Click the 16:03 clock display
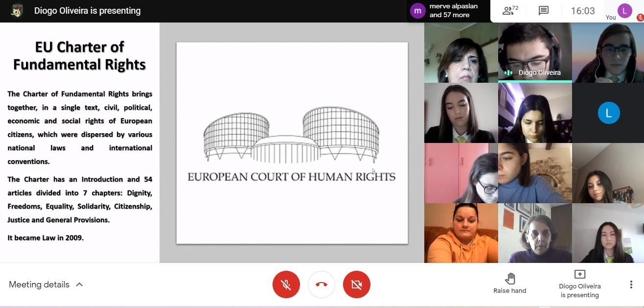 click(583, 11)
